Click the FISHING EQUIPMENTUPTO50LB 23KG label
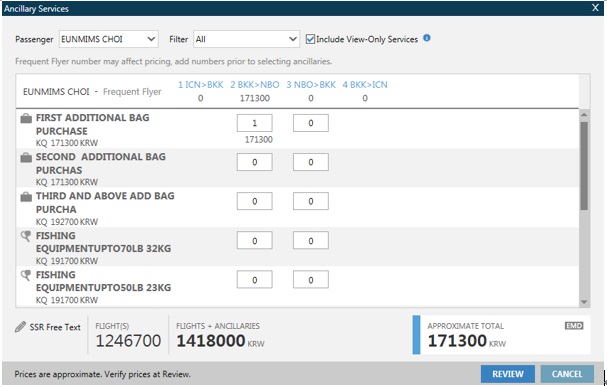This screenshot has height=387, width=607. pyautogui.click(x=103, y=281)
